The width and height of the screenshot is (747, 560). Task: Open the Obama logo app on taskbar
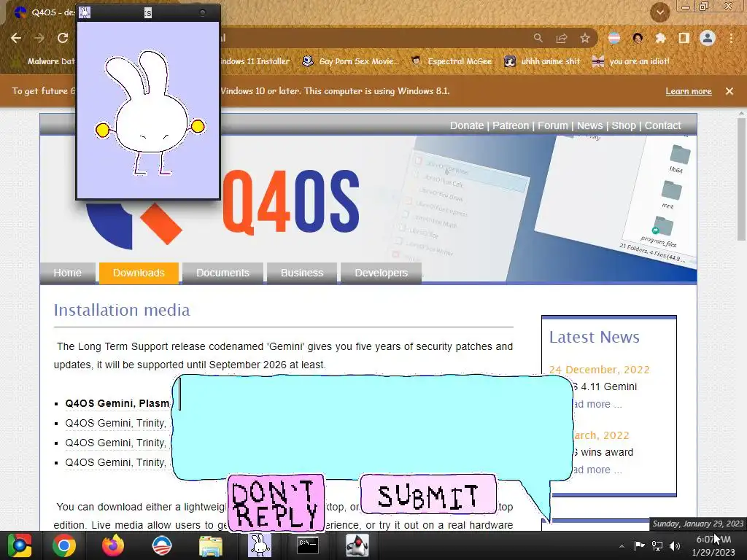pos(161,545)
